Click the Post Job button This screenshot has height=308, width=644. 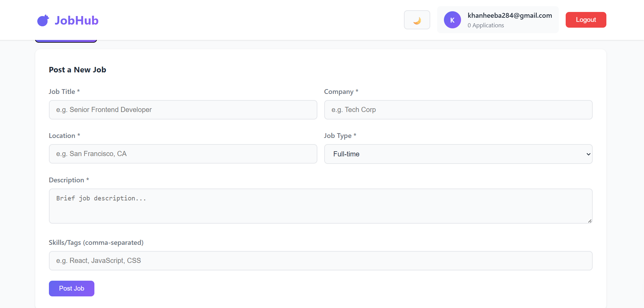[x=71, y=288]
